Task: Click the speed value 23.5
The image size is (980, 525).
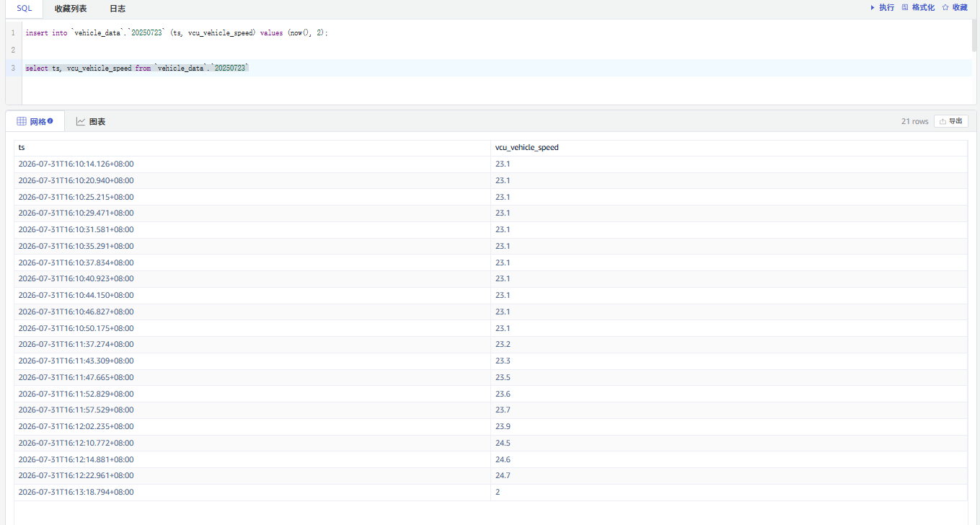Action: 503,377
